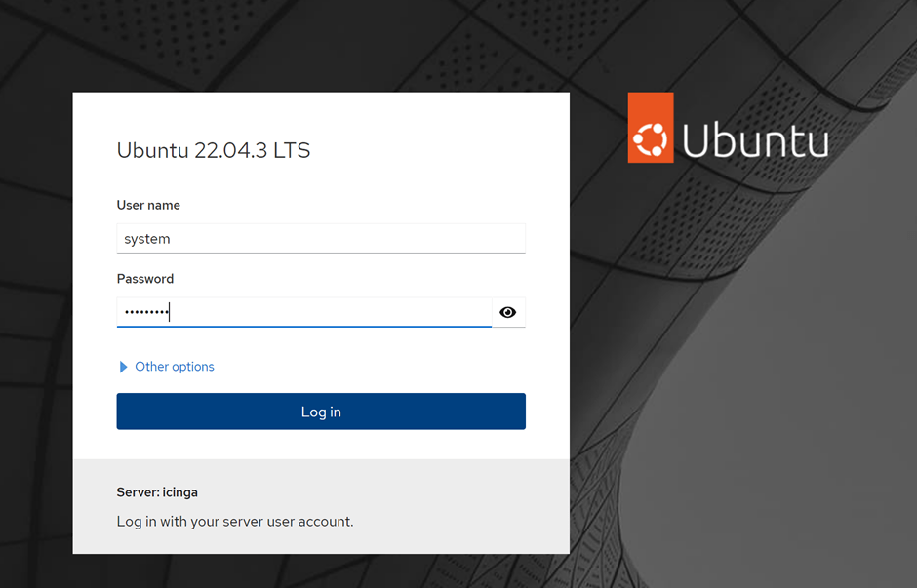917x588 pixels.
Task: Focus the User name input field
Action: (x=321, y=239)
